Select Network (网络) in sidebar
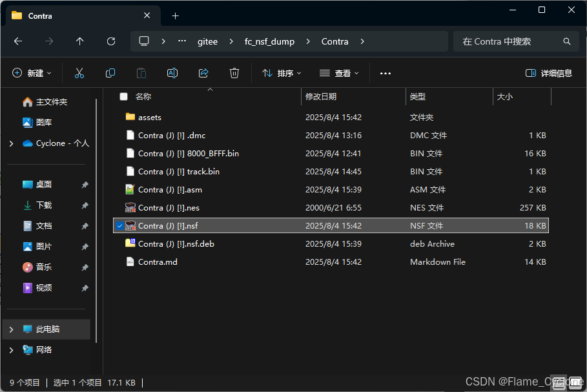 [37, 349]
